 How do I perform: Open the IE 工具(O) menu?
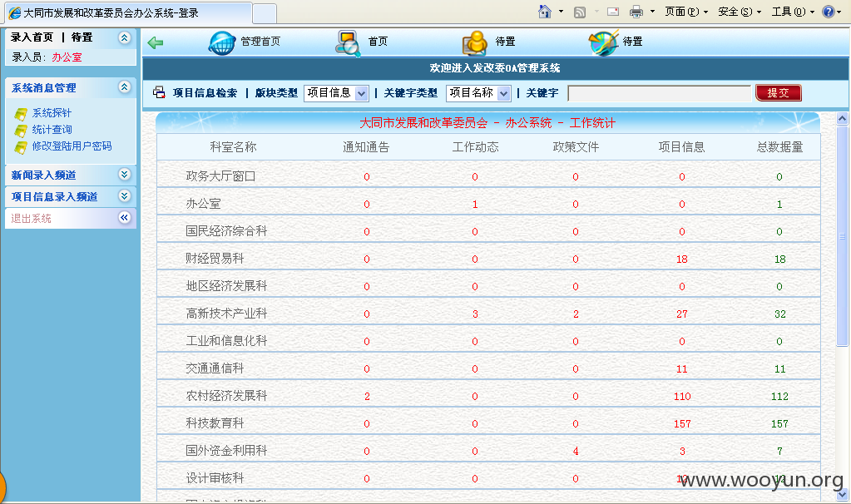793,12
